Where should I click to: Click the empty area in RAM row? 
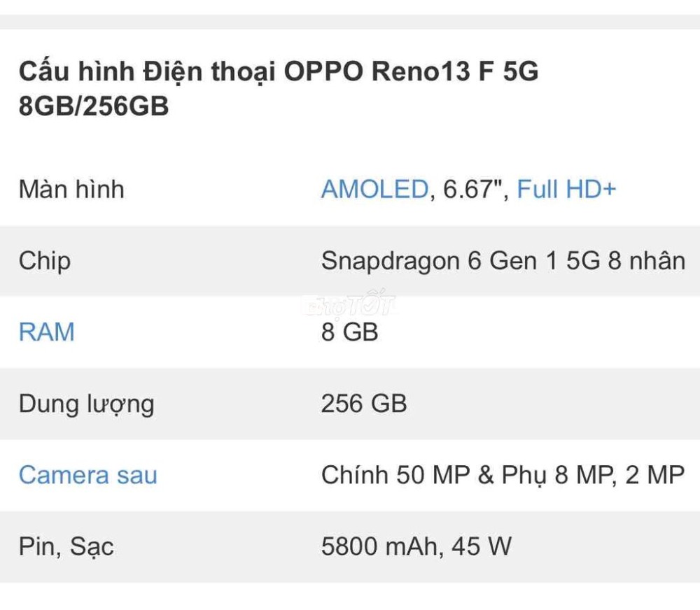tap(535, 332)
